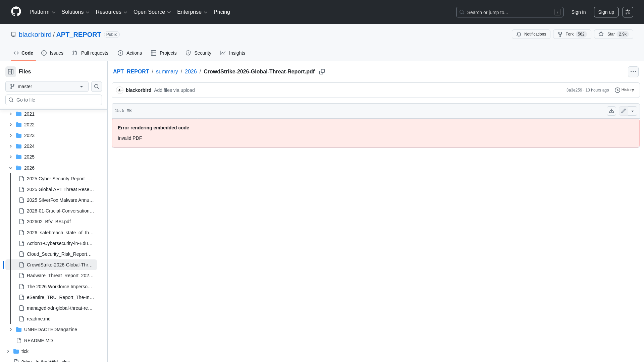Open the master branch selector
The width and height of the screenshot is (644, 362).
[x=47, y=86]
